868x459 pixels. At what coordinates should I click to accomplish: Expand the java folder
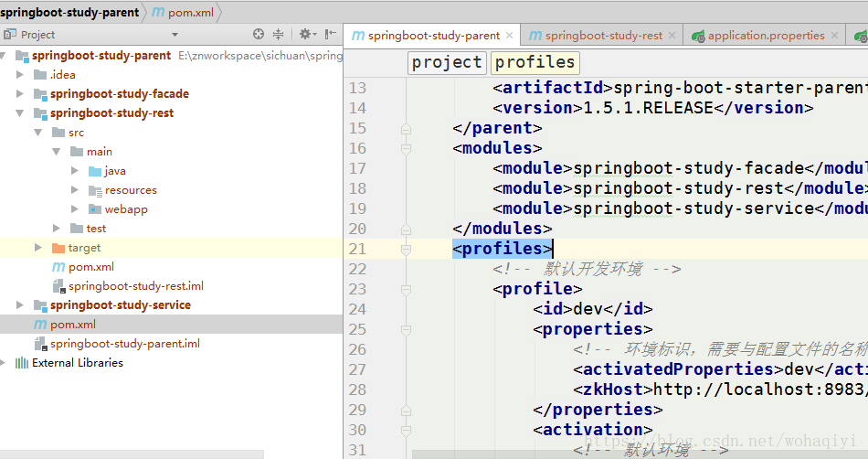pos(75,171)
